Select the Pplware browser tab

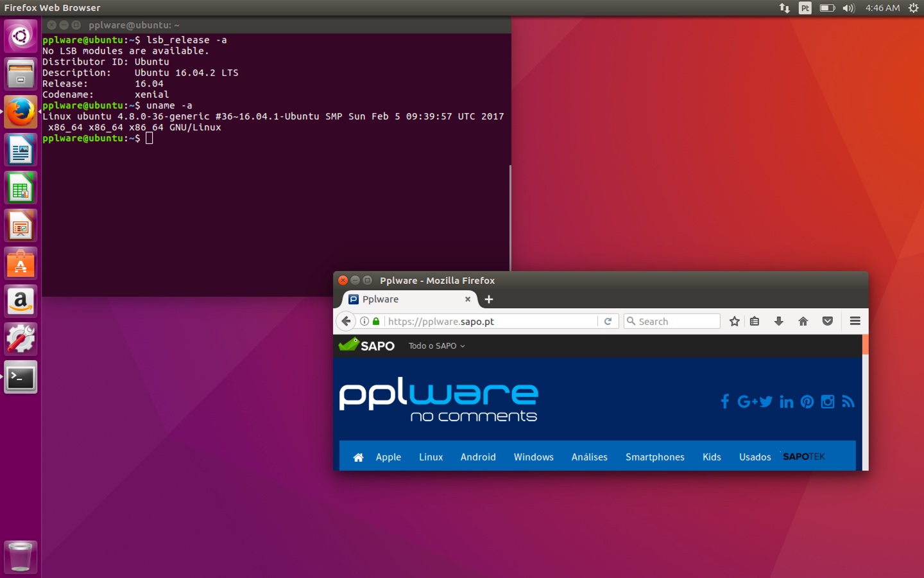tap(404, 299)
